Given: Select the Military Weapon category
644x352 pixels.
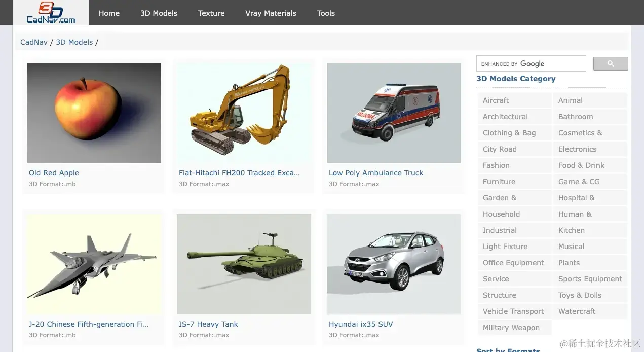Looking at the screenshot, I should pos(514,328).
